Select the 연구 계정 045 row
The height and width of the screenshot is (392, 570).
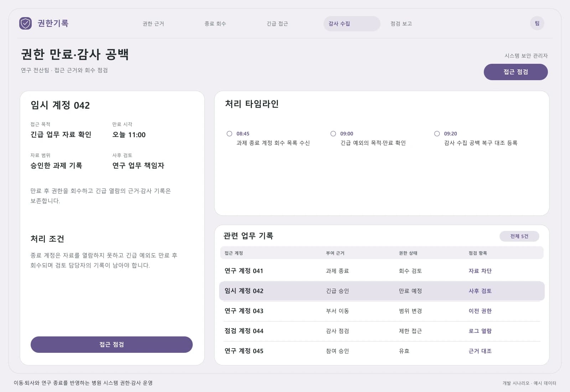(x=382, y=351)
